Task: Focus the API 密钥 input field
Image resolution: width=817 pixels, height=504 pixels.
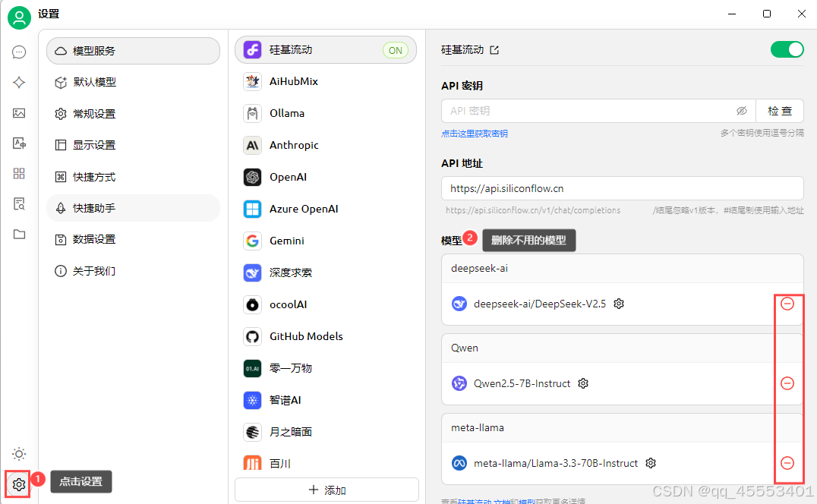Action: (598, 111)
